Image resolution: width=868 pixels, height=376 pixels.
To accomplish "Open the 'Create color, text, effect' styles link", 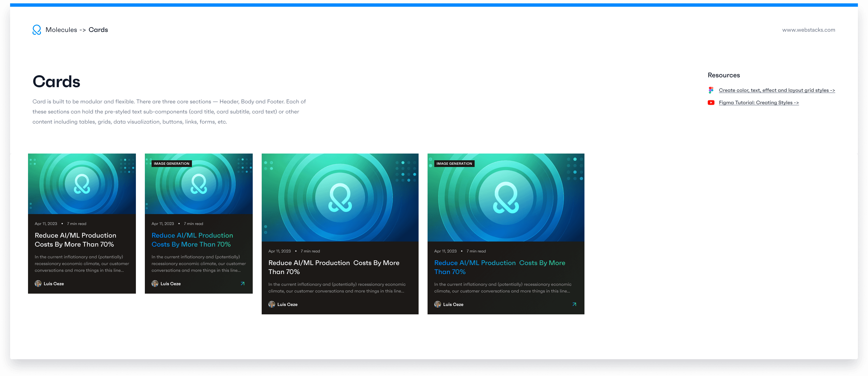I will 777,90.
